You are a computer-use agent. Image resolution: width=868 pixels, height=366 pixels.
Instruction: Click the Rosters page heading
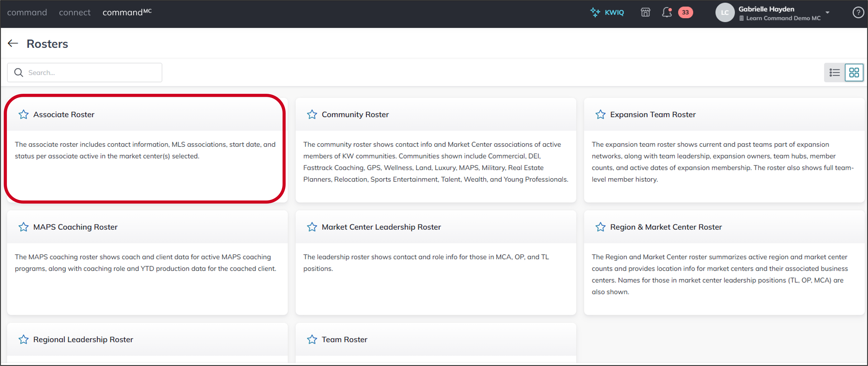click(47, 44)
